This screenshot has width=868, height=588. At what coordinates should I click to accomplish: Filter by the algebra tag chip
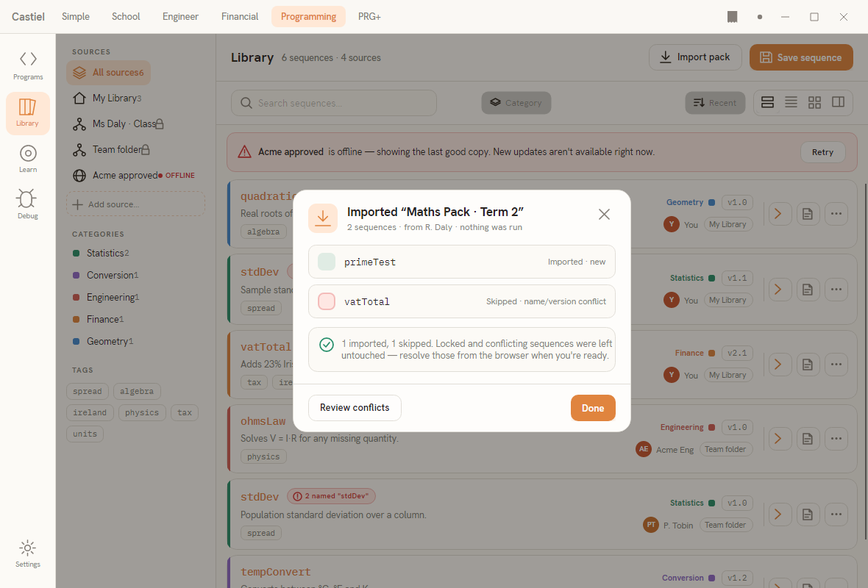point(137,391)
